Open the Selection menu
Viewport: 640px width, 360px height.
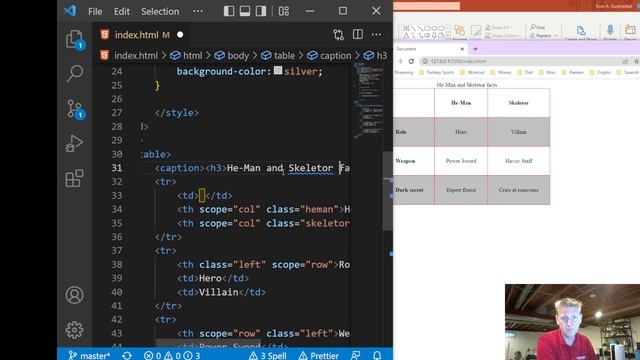click(x=160, y=11)
